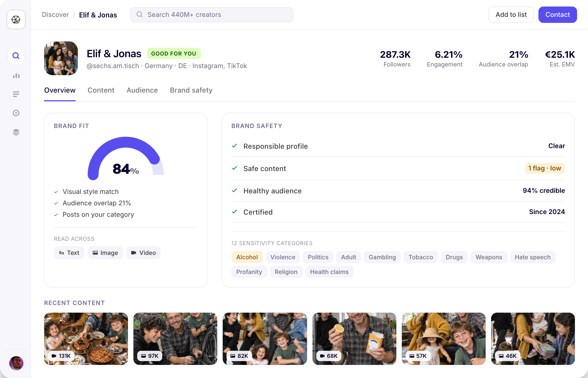Image resolution: width=588 pixels, height=378 pixels.
Task: Open the stacked layers sidebar icon
Action: pos(16,132)
